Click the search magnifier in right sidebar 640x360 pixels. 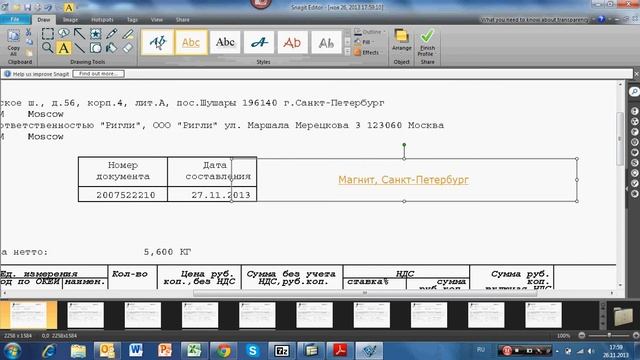pyautogui.click(x=634, y=91)
